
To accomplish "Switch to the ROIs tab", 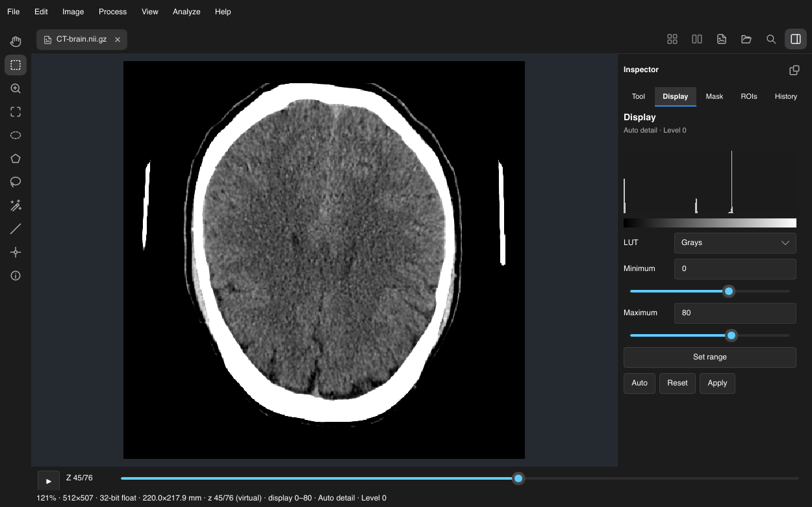I will (x=749, y=96).
